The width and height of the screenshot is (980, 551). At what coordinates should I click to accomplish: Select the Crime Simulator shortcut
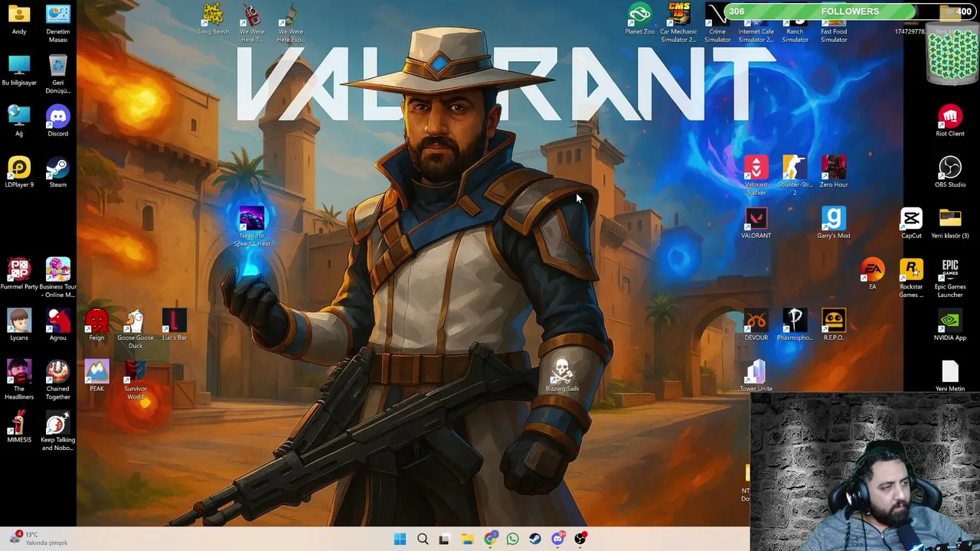pos(717,24)
